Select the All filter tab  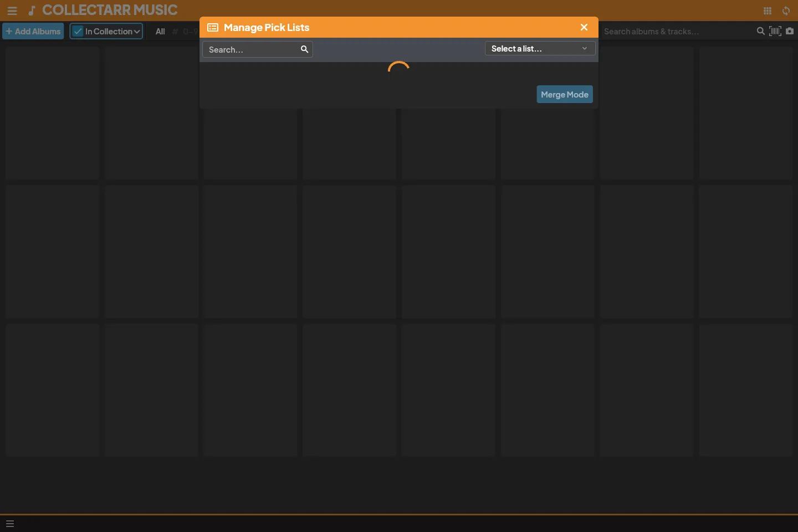[160, 31]
